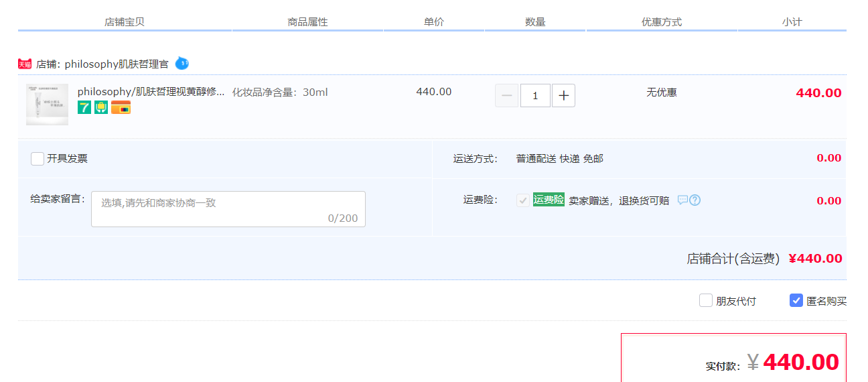
Task: Click the quantity input field showing 1
Action: coord(535,96)
